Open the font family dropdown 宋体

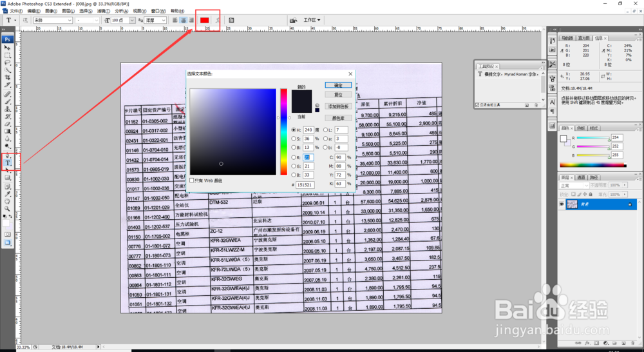(x=53, y=20)
